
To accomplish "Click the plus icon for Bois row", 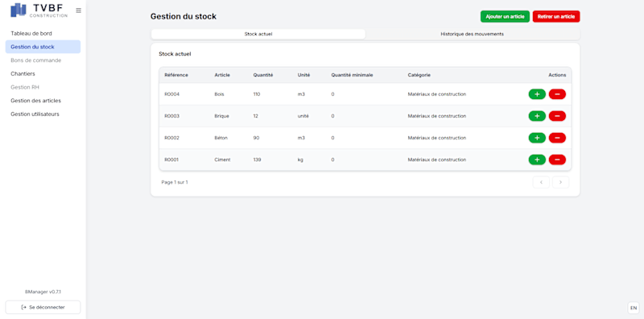I will (x=537, y=94).
